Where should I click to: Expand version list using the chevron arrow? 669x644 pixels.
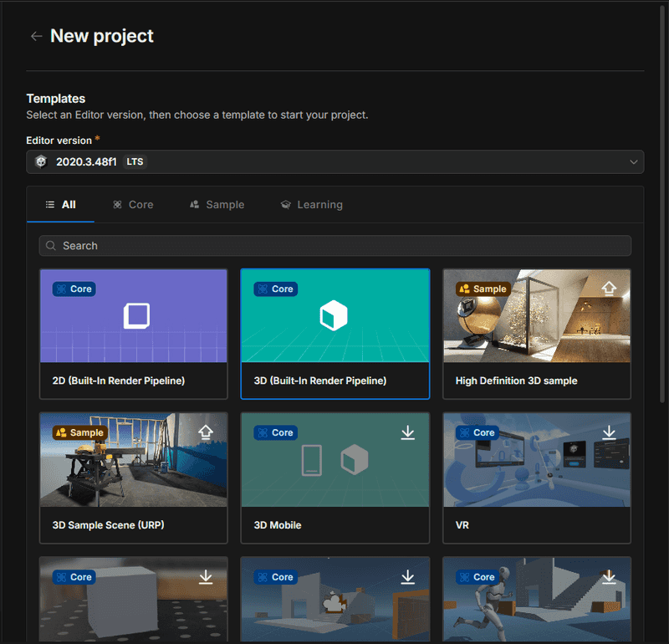click(x=633, y=162)
